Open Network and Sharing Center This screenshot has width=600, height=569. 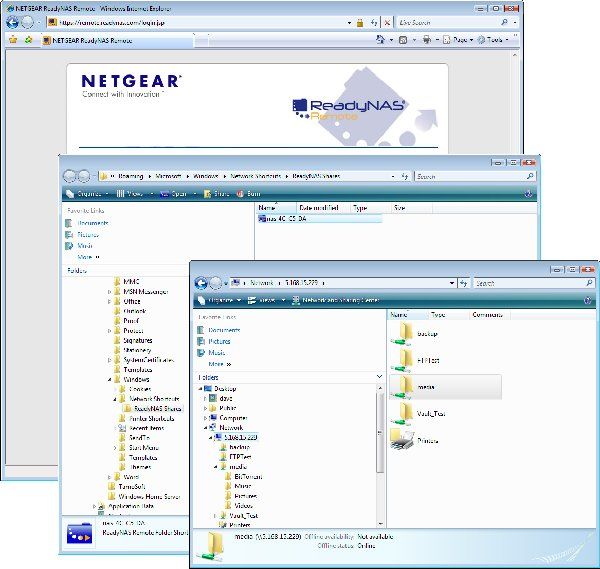tap(336, 300)
